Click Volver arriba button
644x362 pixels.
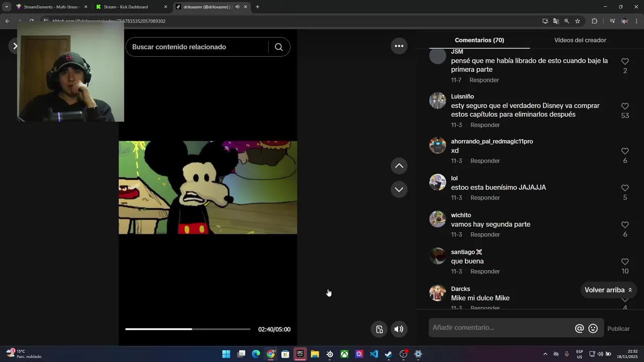tap(608, 290)
